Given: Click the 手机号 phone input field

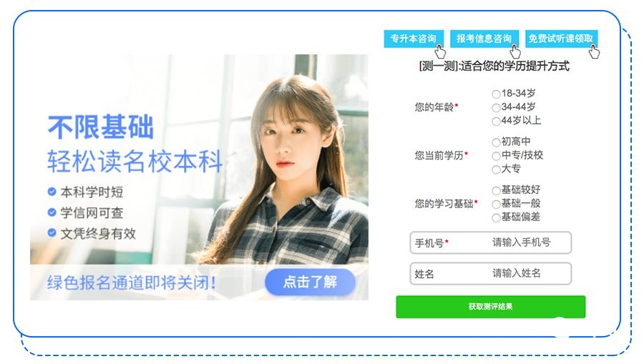Looking at the screenshot, I should 490,242.
